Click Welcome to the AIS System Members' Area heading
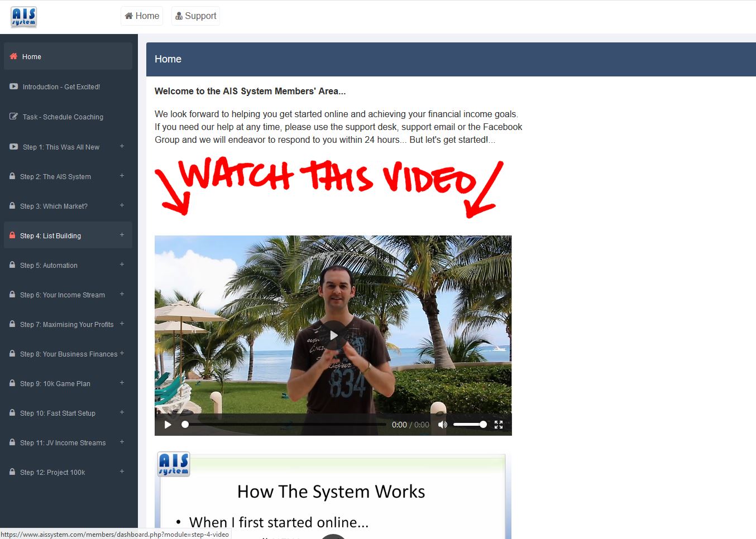Screen dimensions: 756x539 coord(250,91)
